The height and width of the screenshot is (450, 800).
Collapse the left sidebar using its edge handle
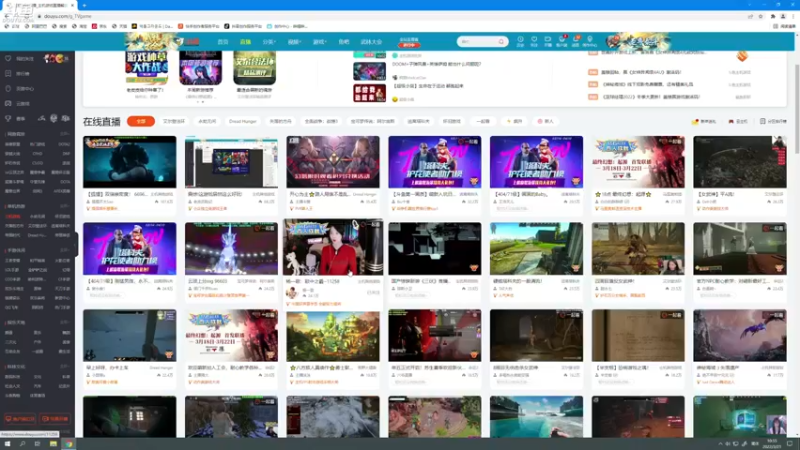coord(76,244)
